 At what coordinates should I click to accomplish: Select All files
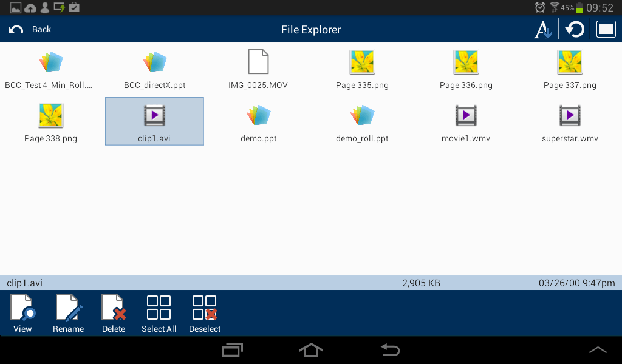tap(159, 313)
